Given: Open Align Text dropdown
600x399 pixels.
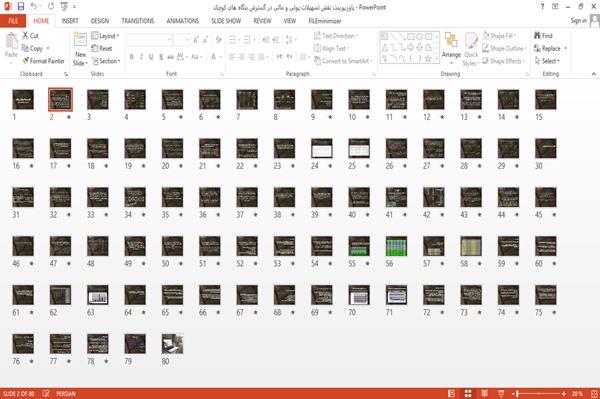Looking at the screenshot, I should 331,48.
